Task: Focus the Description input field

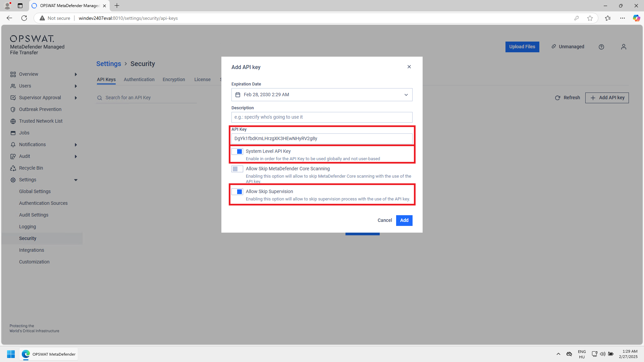Action: [x=322, y=117]
